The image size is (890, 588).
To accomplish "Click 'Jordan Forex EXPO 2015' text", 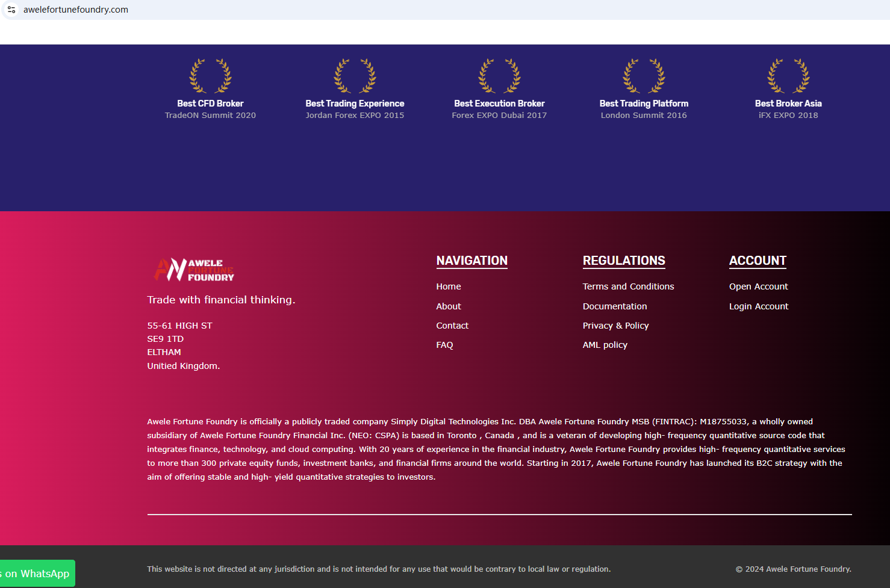I will point(355,116).
